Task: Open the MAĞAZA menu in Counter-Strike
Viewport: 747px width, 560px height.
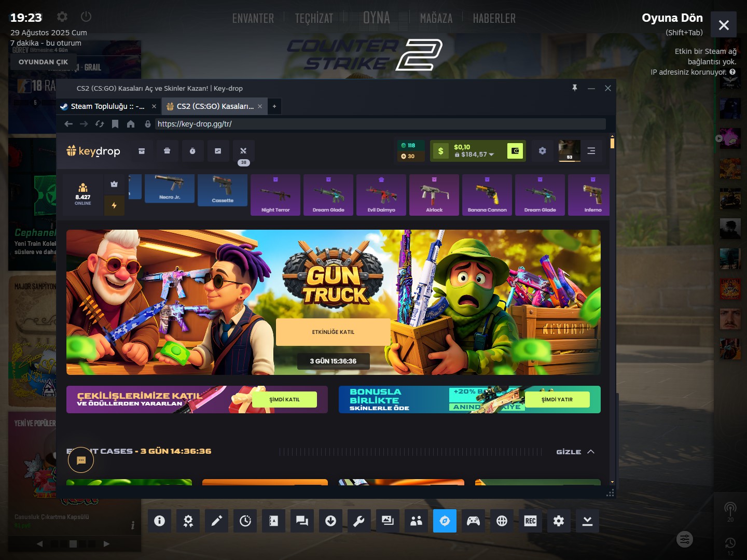Action: 436,19
